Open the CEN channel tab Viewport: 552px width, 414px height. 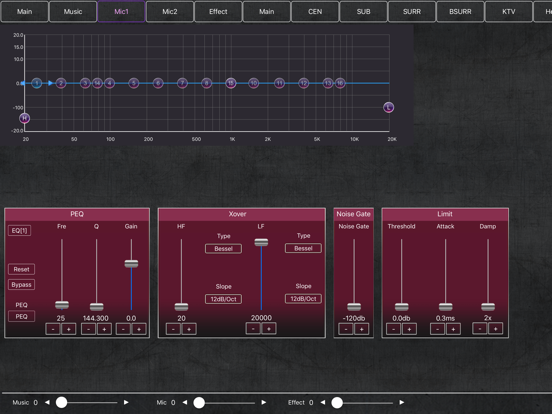(x=315, y=12)
